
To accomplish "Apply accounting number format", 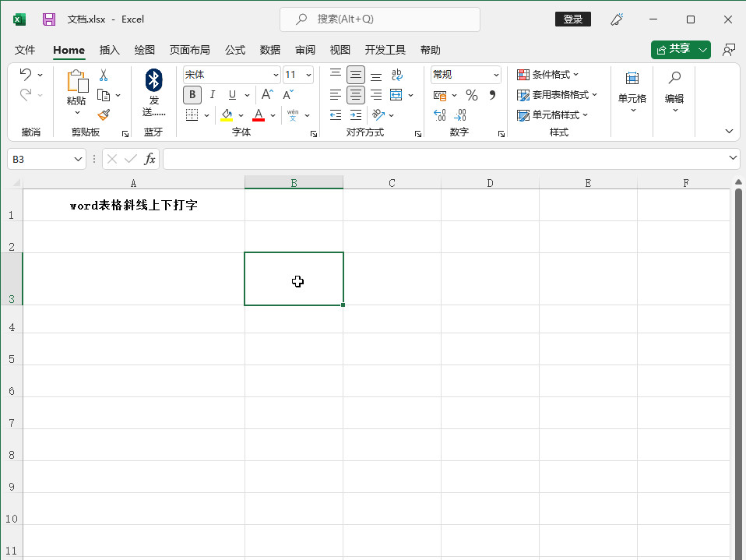I will pos(440,95).
